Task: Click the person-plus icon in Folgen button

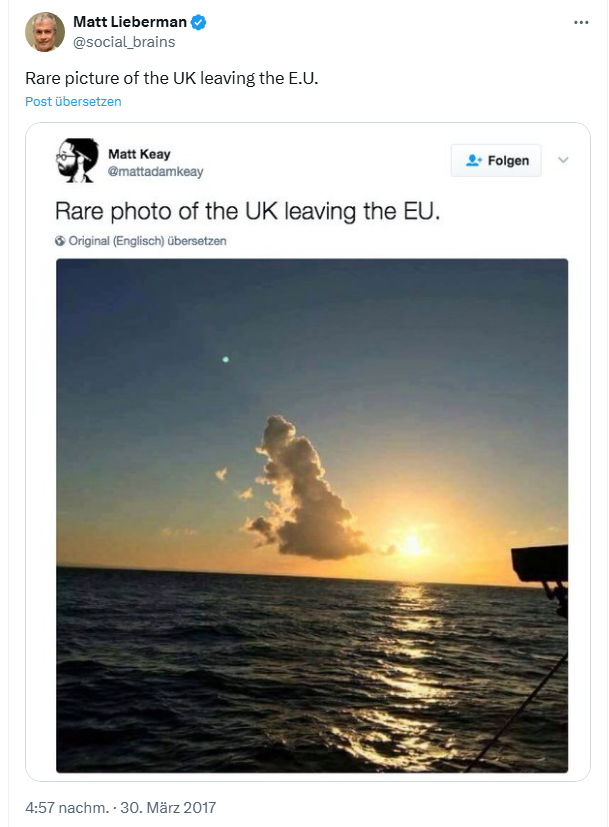Action: 474,161
